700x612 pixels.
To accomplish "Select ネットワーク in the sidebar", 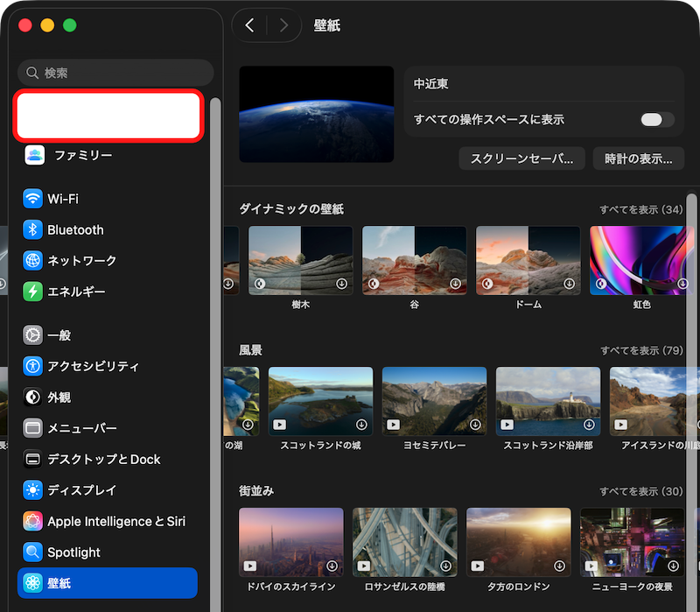I will click(x=81, y=260).
